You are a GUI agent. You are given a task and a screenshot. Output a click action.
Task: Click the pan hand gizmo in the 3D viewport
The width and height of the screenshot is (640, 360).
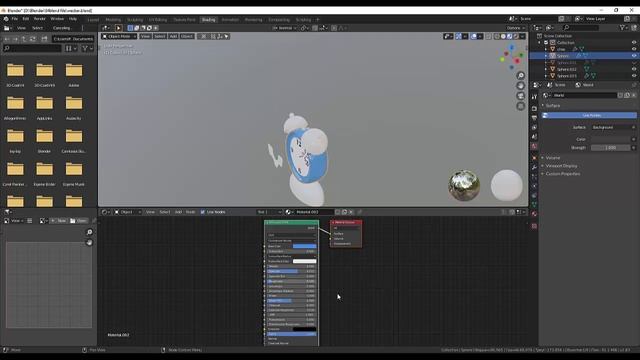pos(521,86)
